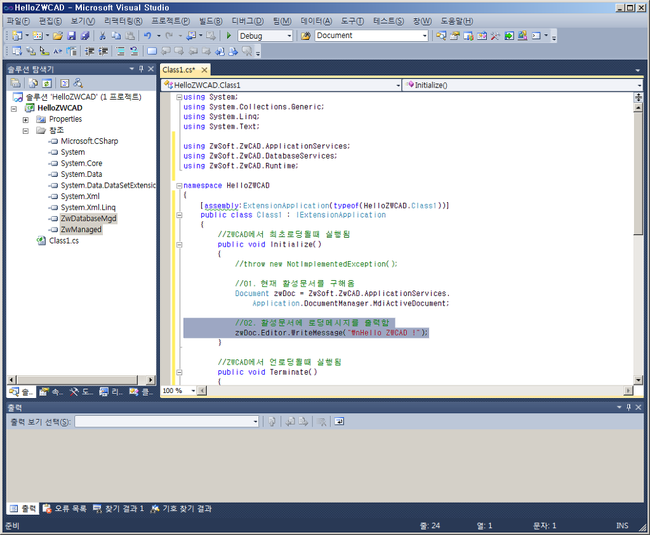Click the editor split-window handle
Screen dimensions: 650x535
pos(638,98)
